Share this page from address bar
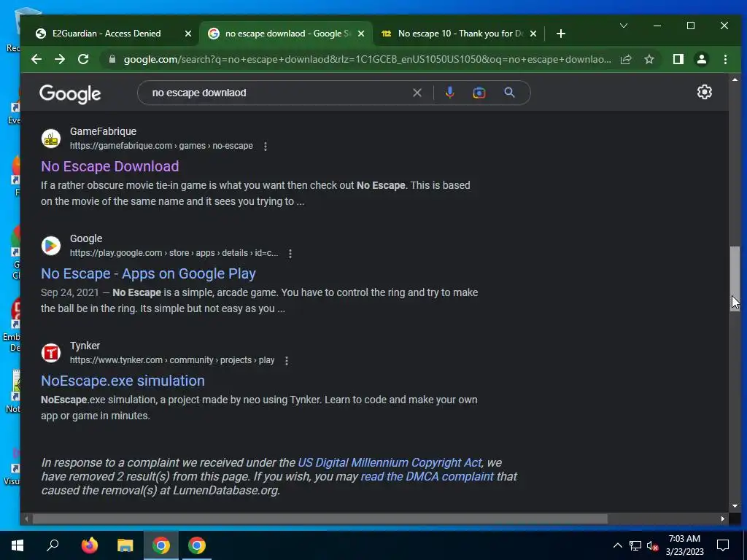 click(x=626, y=59)
